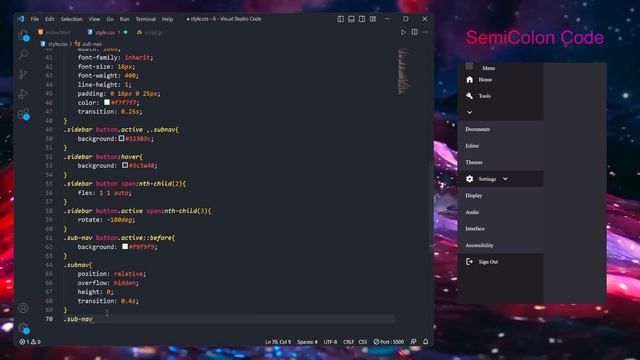Toggle primary side bar layout icon
Image resolution: width=640 pixels, height=360 pixels.
point(340,19)
